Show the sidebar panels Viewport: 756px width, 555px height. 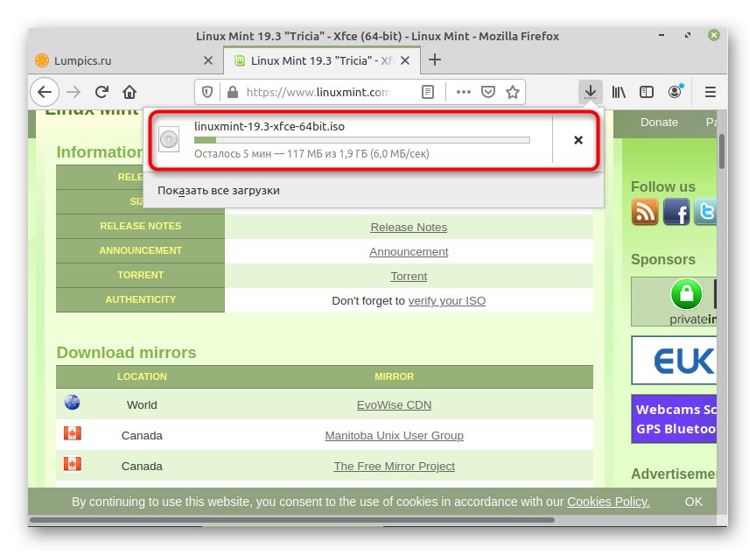(x=646, y=92)
